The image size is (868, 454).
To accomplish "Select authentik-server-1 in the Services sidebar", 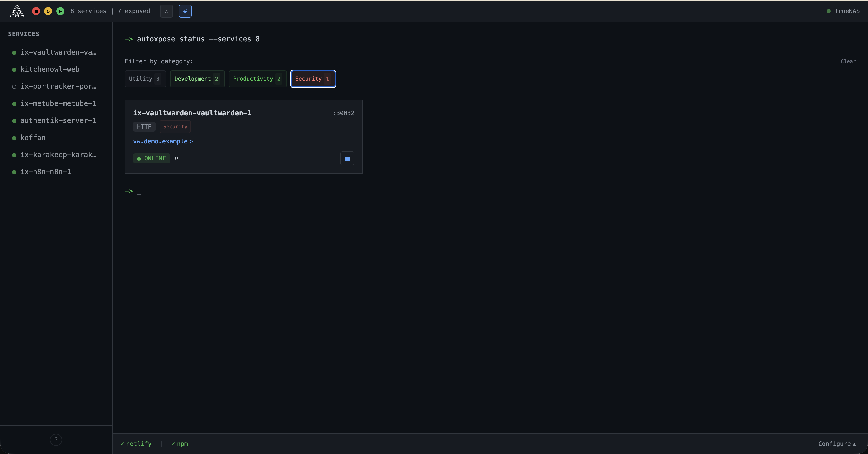I will click(59, 120).
